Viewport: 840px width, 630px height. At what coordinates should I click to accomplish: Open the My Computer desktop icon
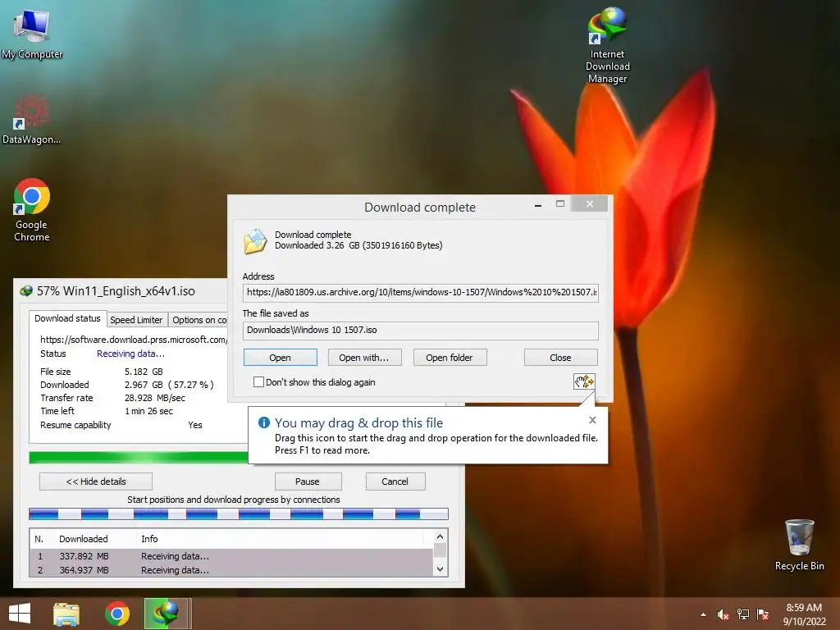[32, 34]
